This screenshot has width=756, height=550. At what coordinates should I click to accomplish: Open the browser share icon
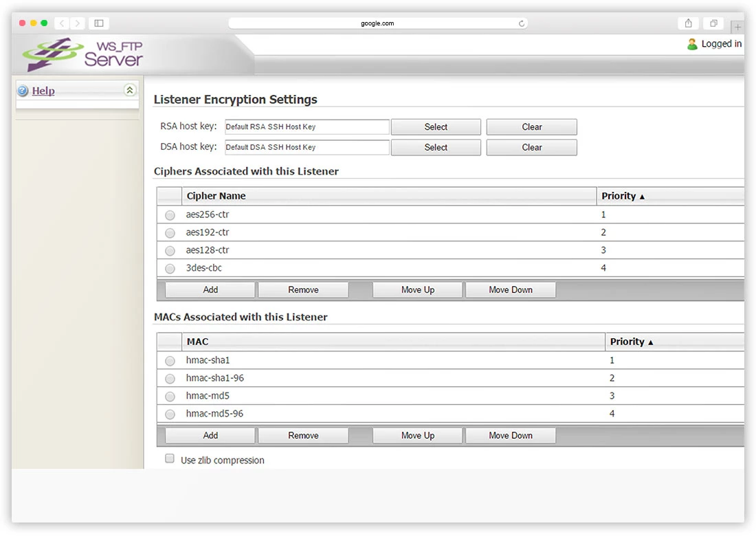pos(689,23)
